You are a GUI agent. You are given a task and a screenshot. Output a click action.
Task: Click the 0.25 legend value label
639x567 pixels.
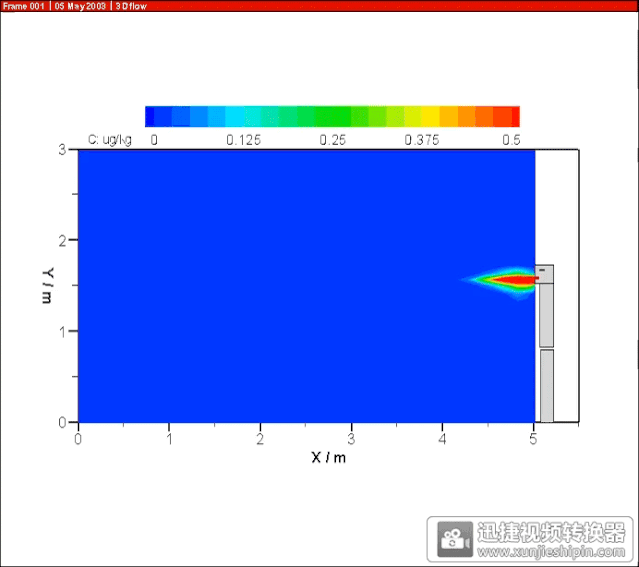tap(333, 140)
